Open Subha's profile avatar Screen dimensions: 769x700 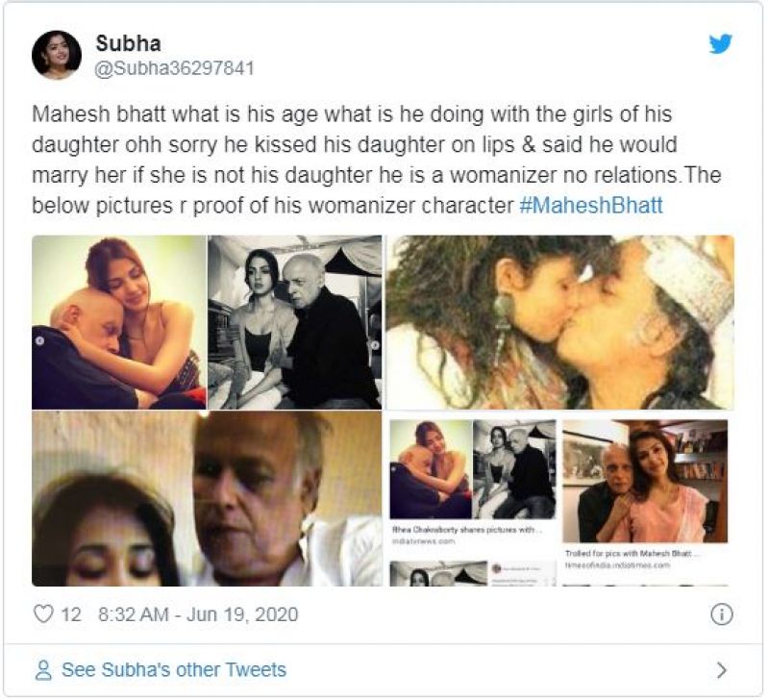click(x=56, y=55)
